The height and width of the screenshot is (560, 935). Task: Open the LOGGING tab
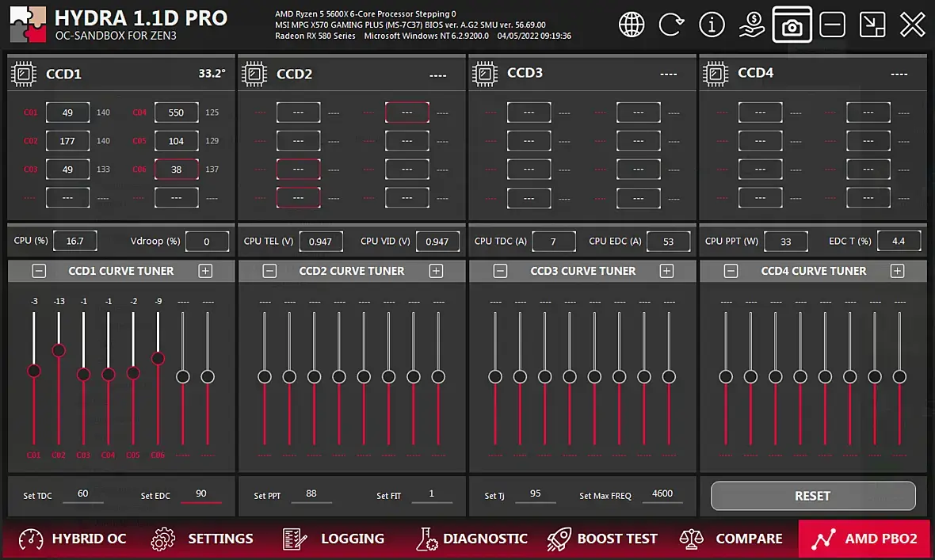334,539
